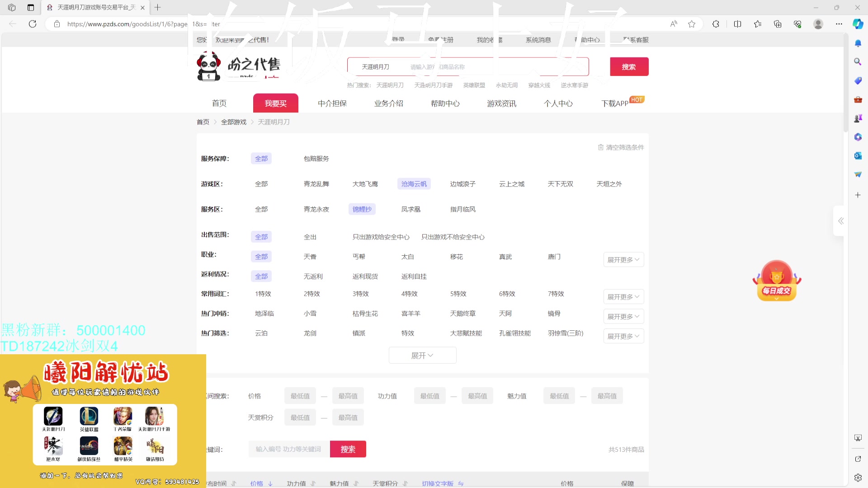868x488 pixels.
Task: Open browser Settings gear in right sidebar
Action: (x=858, y=477)
